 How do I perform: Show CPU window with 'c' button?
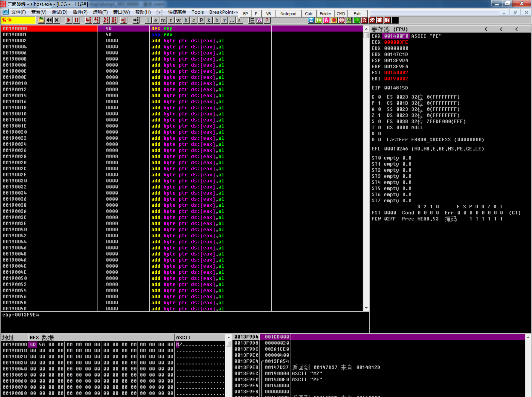194,20
